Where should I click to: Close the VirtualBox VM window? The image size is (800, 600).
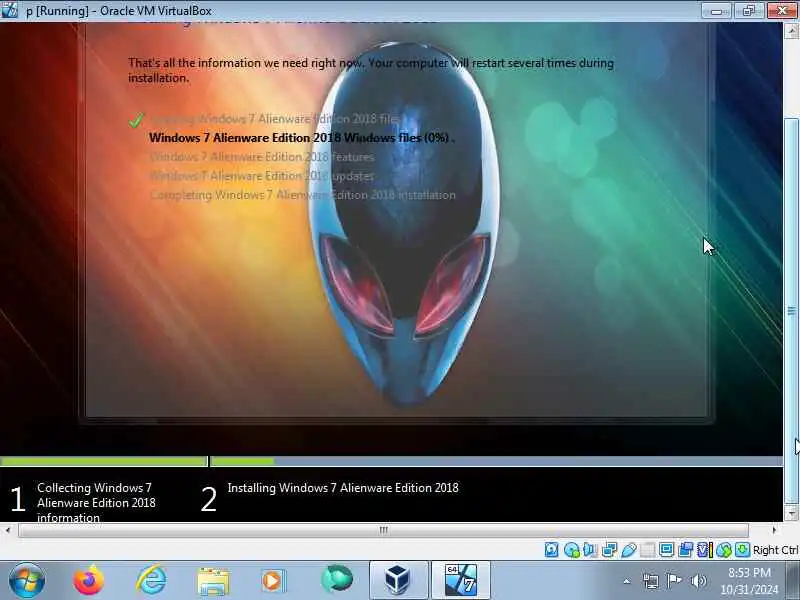point(781,11)
